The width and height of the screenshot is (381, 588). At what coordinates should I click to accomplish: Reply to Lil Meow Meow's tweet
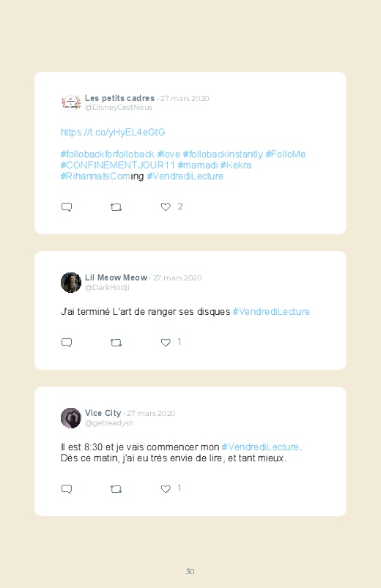pyautogui.click(x=67, y=343)
